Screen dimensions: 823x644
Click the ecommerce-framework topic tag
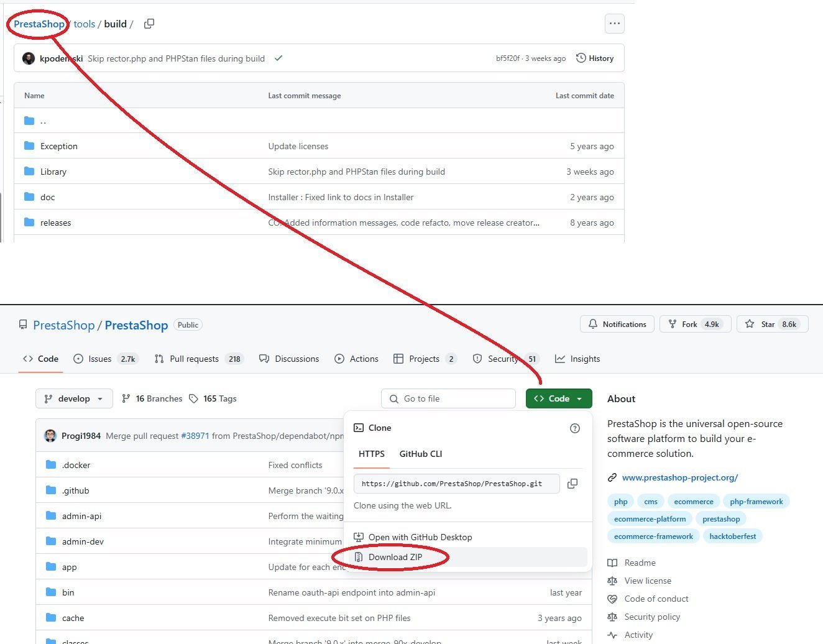653,536
